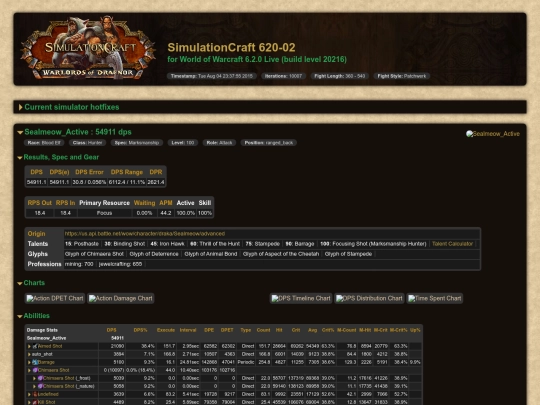Open the Aimed Shot spell link

pos(50,346)
